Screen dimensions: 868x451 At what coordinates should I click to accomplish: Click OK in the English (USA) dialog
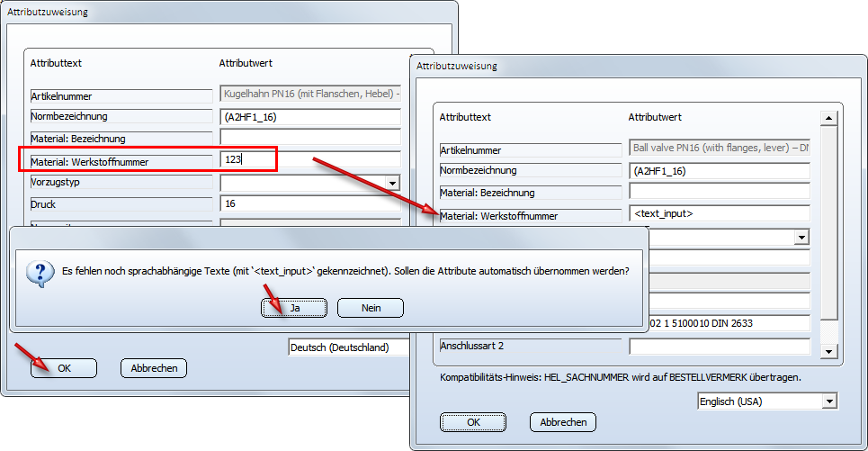[473, 422]
